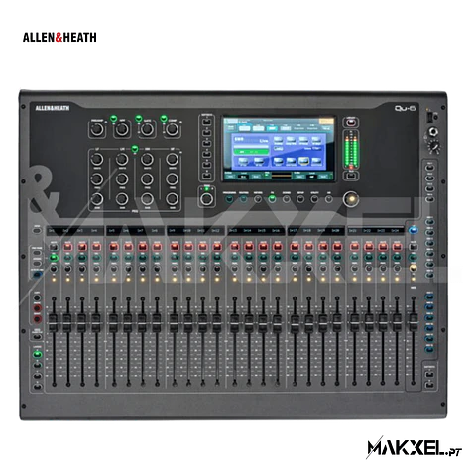The image size is (476, 476).
Task: Open the Scenes screen key
Action: coord(286,199)
